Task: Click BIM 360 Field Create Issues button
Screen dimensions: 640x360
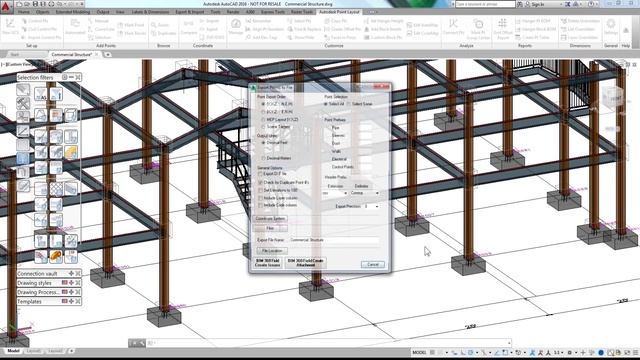Action: [267, 263]
